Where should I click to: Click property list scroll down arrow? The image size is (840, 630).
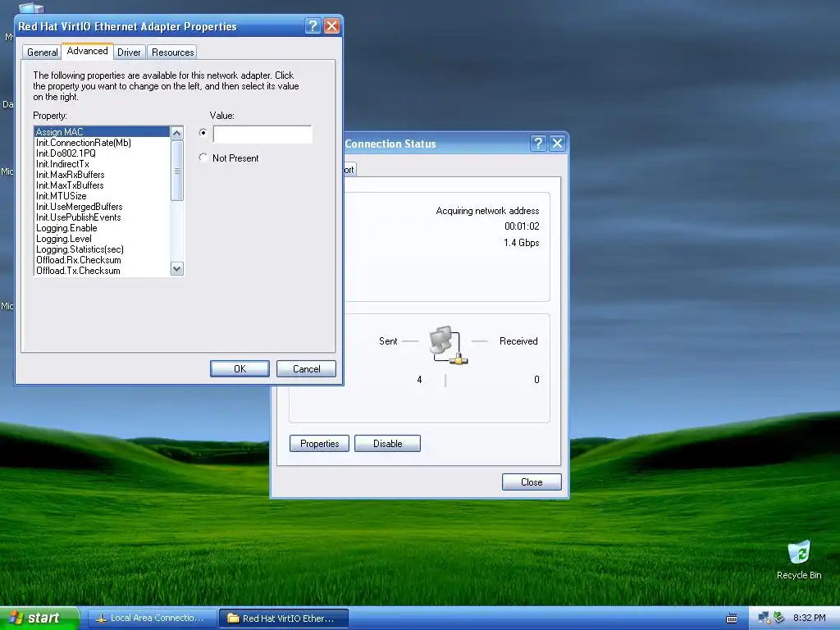[177, 268]
